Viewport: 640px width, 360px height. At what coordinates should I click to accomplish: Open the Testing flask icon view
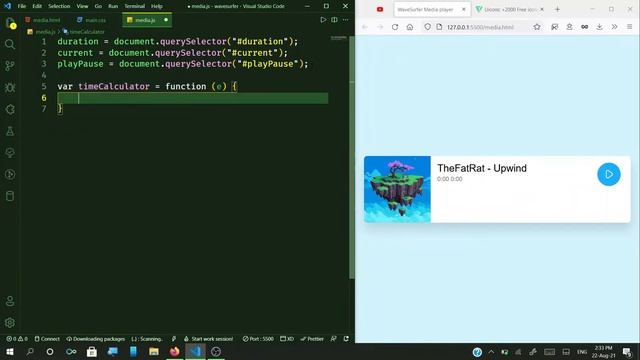click(x=10, y=131)
